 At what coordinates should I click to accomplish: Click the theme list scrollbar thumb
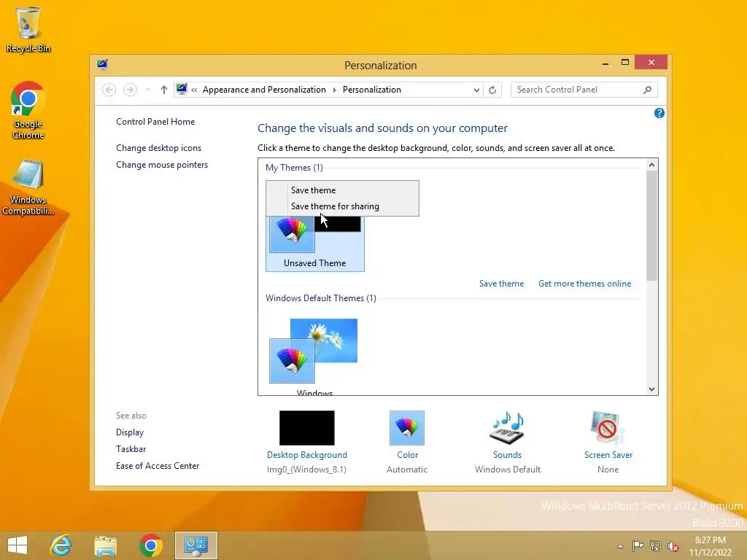click(x=651, y=226)
